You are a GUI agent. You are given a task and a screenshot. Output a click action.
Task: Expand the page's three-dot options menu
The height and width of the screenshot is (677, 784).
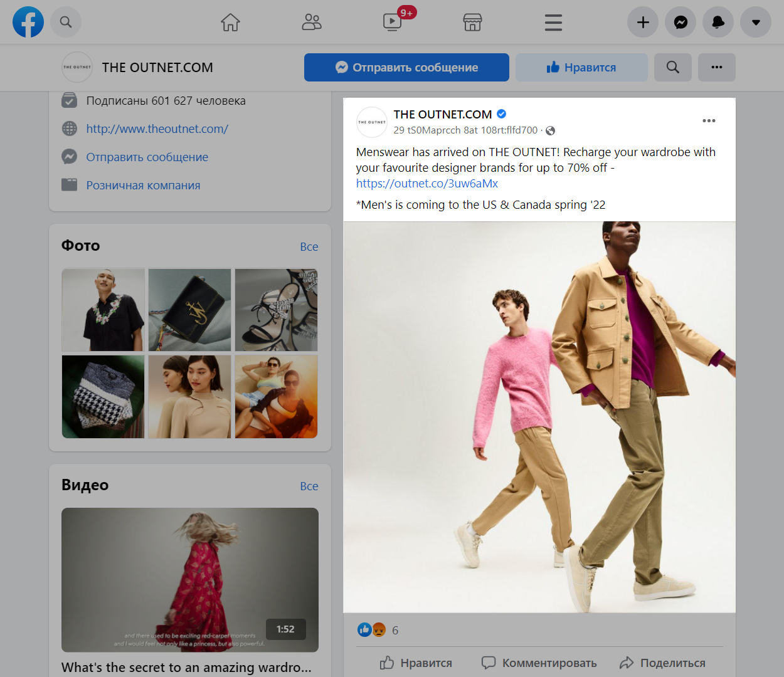pos(716,67)
